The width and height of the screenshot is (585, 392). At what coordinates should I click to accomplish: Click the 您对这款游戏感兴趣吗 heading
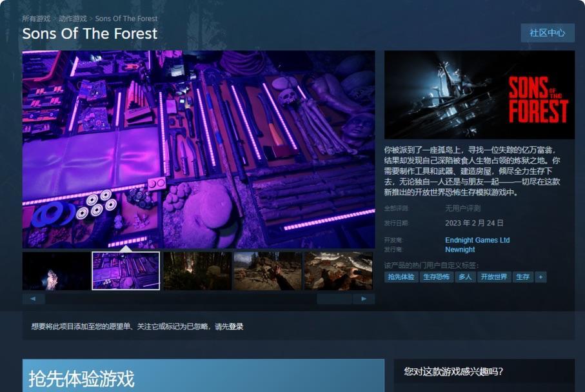pos(453,371)
